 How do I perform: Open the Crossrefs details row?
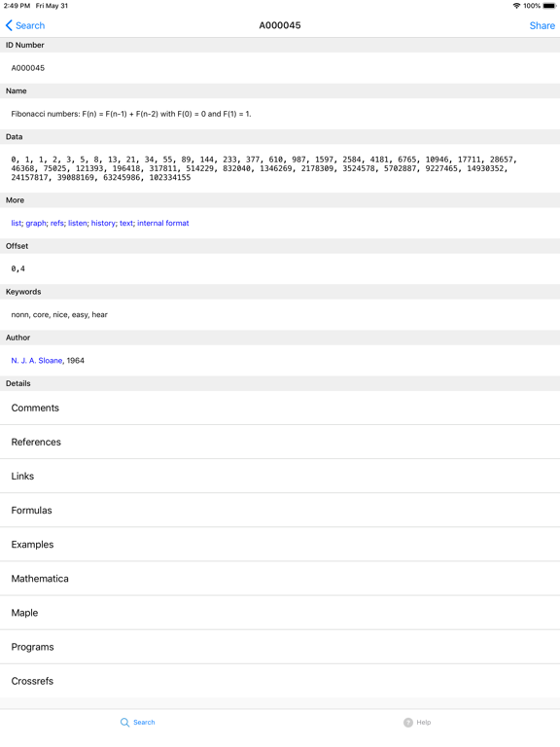tap(280, 681)
